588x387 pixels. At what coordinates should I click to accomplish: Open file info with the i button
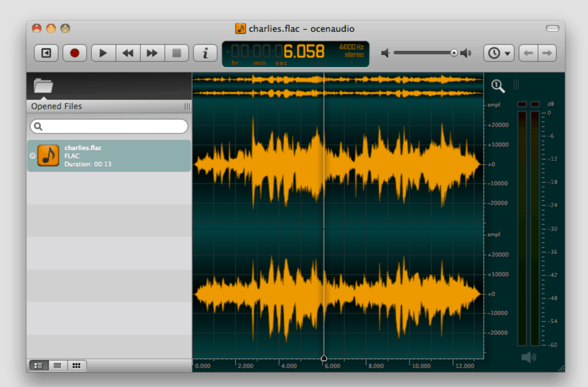tap(205, 53)
